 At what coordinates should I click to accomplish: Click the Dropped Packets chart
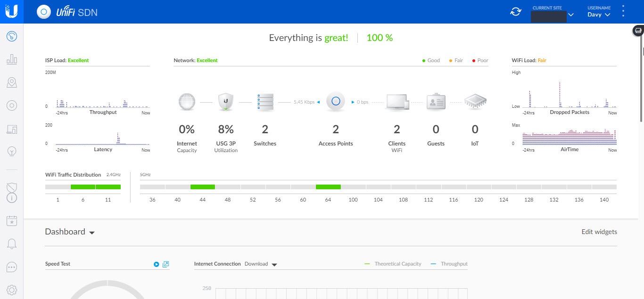point(570,94)
